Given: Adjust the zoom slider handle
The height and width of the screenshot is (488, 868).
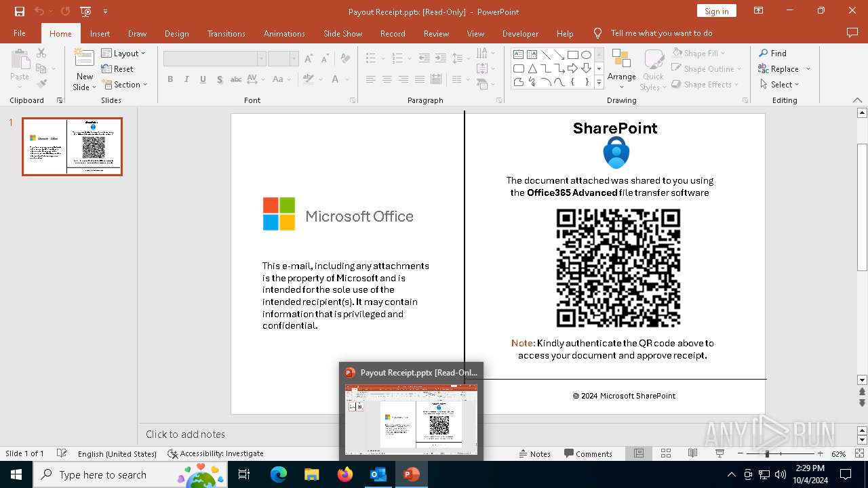Looking at the screenshot, I should pyautogui.click(x=767, y=453).
